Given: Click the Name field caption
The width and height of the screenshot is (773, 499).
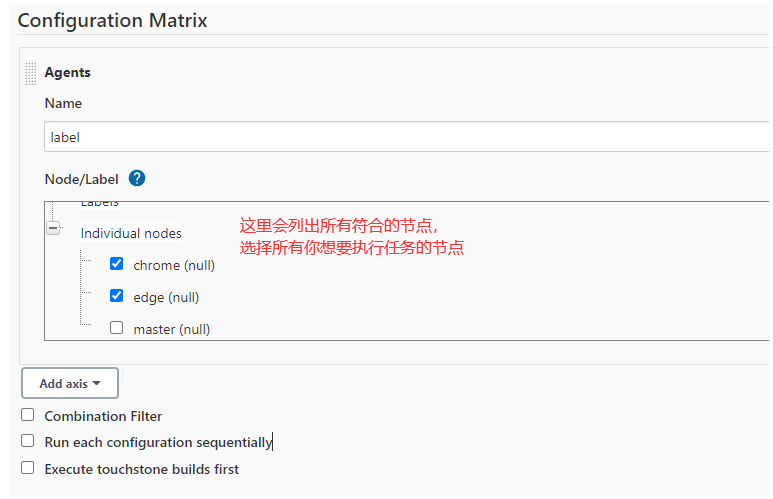Looking at the screenshot, I should point(63,103).
